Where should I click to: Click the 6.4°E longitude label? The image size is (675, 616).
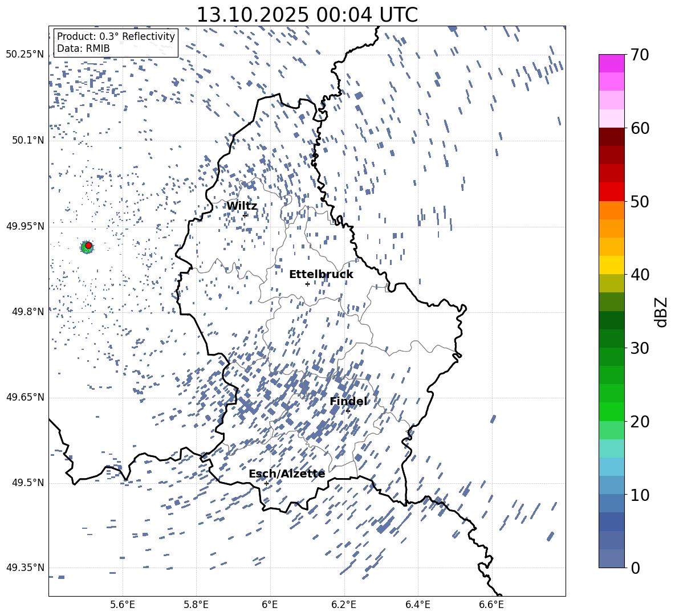[x=417, y=605]
